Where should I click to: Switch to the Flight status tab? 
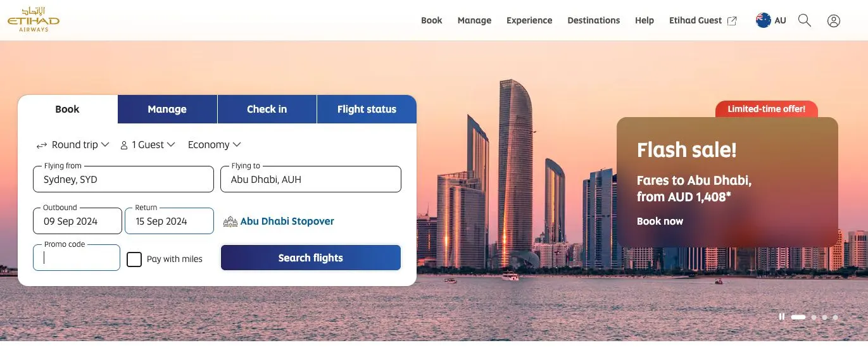pyautogui.click(x=367, y=109)
